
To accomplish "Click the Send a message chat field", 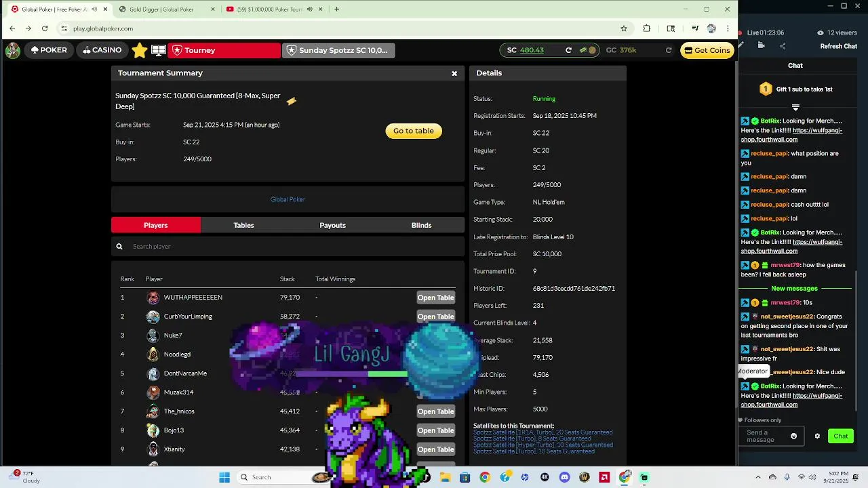I will pyautogui.click(x=772, y=436).
